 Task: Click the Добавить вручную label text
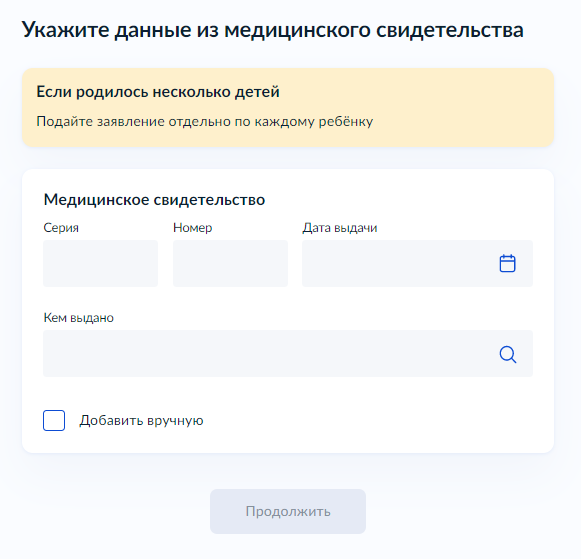tap(141, 420)
